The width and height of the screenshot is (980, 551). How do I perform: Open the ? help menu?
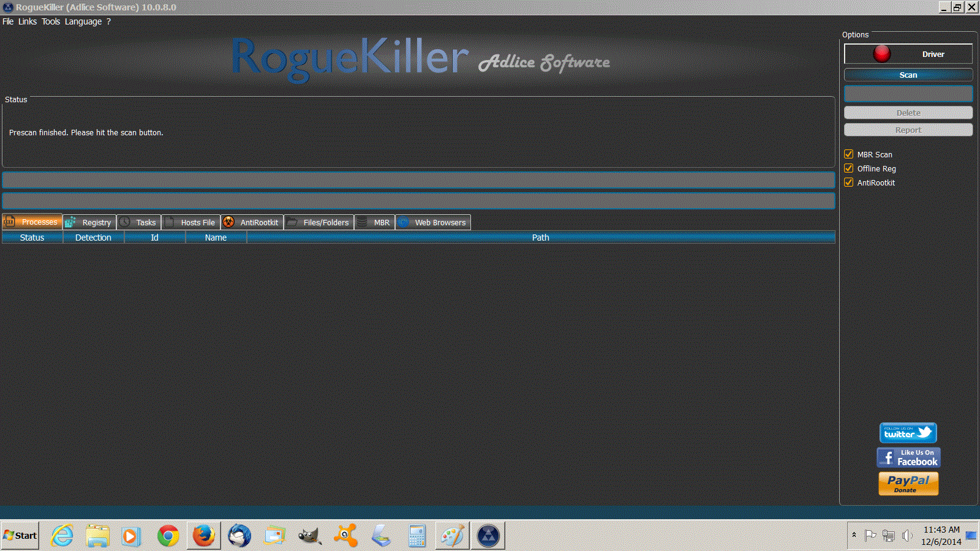108,21
